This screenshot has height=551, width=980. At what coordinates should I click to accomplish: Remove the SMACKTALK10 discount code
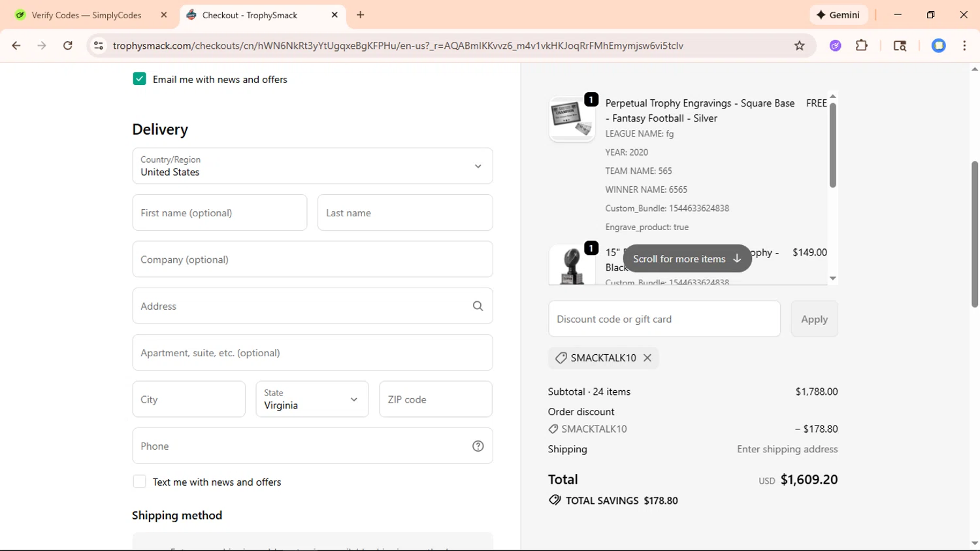647,358
